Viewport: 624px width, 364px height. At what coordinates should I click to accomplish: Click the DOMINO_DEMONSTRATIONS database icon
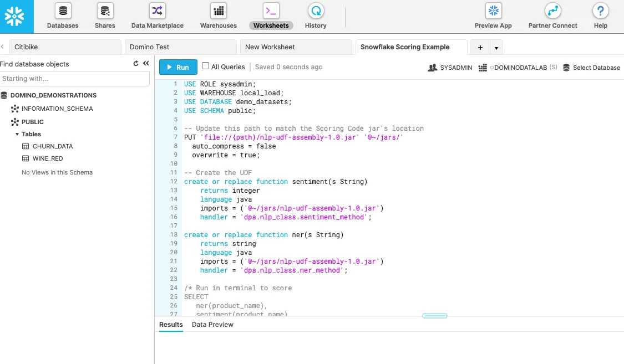point(4,95)
